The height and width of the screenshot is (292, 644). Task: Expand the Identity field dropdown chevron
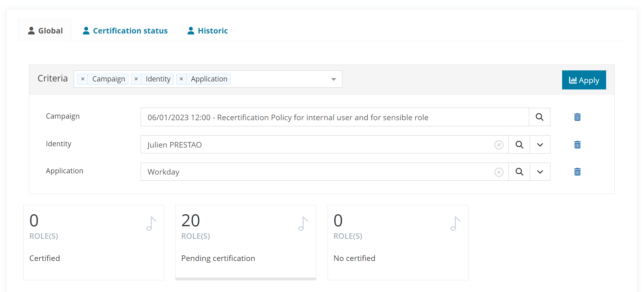[x=540, y=145]
